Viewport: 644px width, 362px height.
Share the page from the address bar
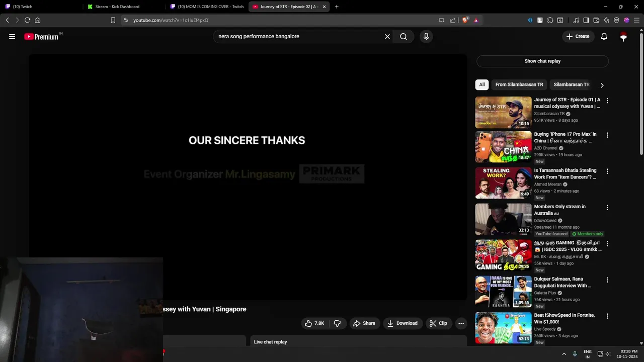pos(453,20)
